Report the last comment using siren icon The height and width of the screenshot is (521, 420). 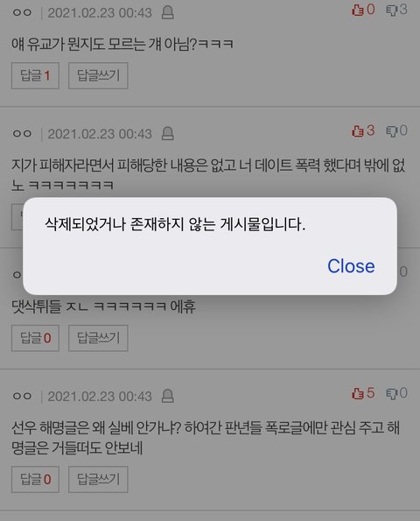pos(168,396)
